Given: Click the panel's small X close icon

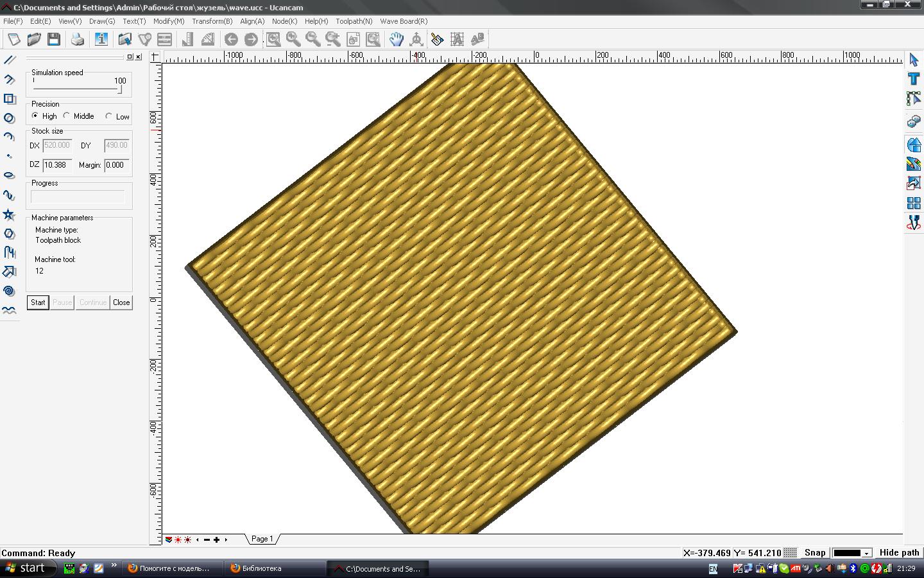Looking at the screenshot, I should point(138,57).
